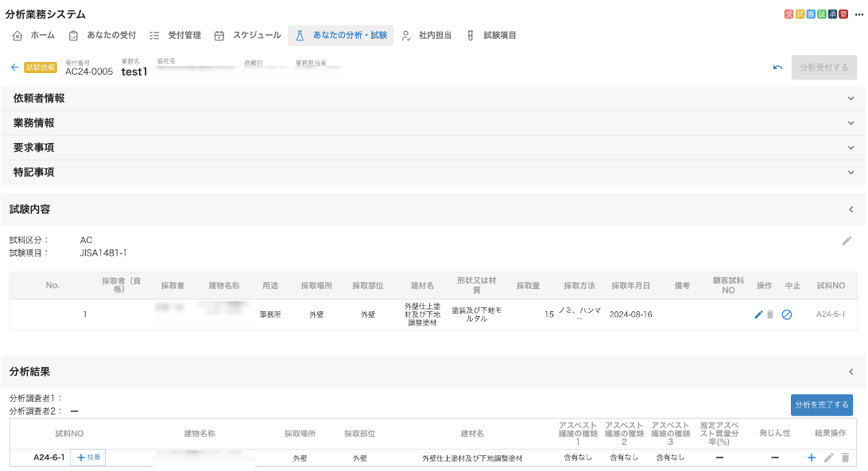The image size is (868, 471).
Task: Click the blue undo arrow icon
Action: point(777,68)
